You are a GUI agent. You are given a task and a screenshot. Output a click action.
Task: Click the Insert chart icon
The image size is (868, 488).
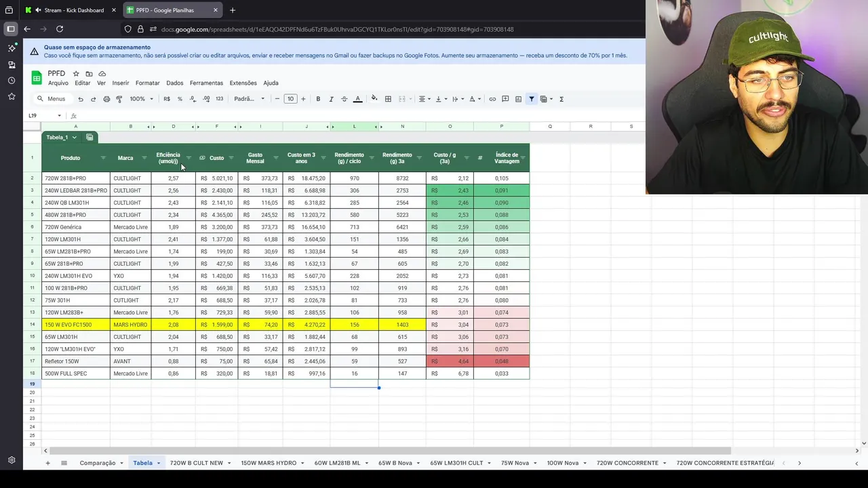click(x=518, y=99)
